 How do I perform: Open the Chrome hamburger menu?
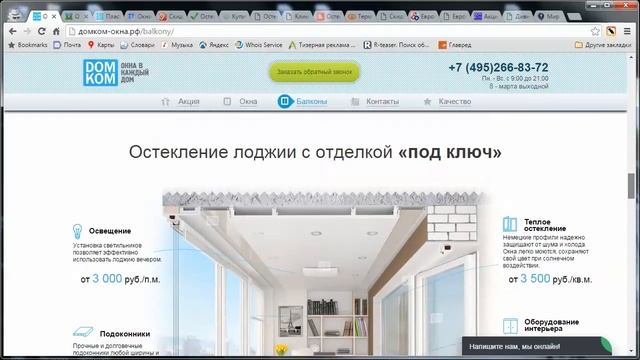627,31
